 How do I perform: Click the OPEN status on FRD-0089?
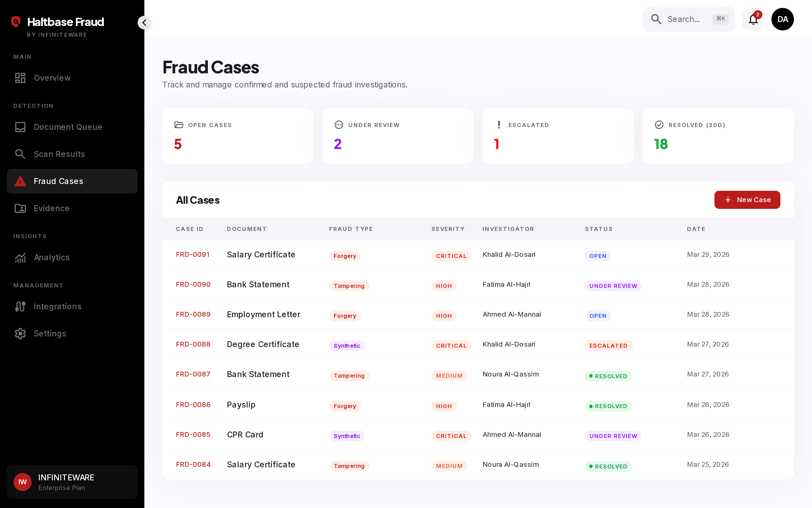click(598, 316)
